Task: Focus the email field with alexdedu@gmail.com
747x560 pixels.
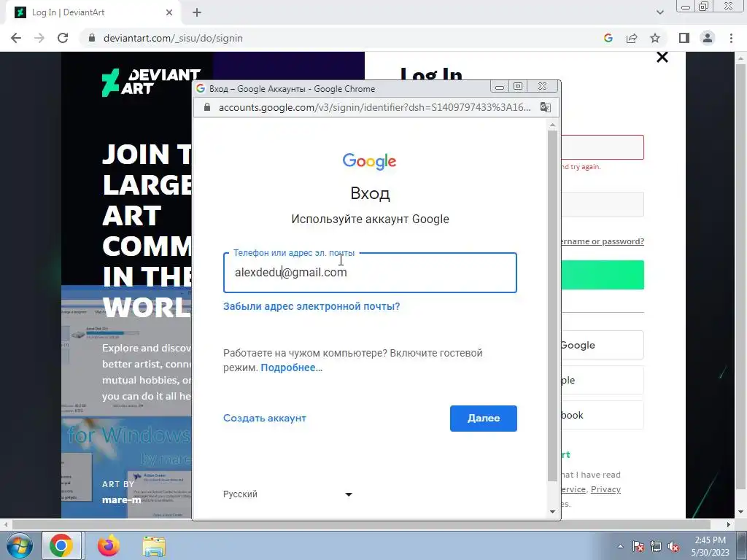Action: [x=370, y=273]
